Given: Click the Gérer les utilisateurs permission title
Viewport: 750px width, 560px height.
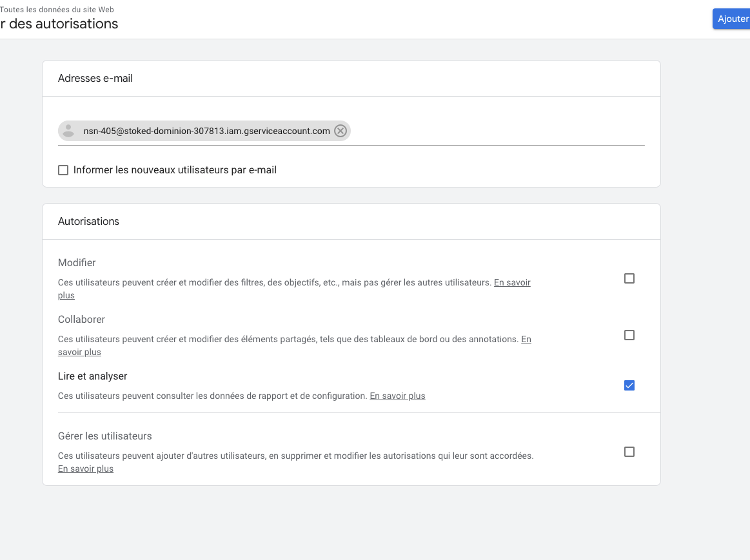Looking at the screenshot, I should 105,436.
